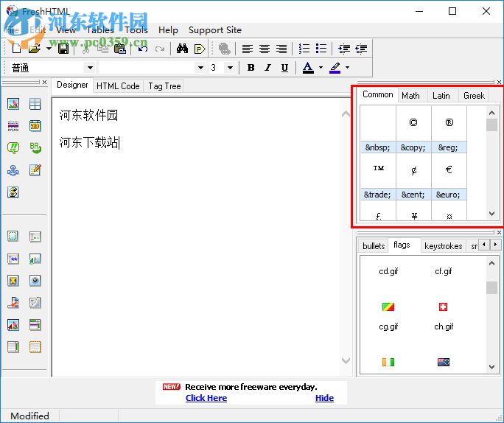Click the highlight color pen icon

click(x=335, y=68)
